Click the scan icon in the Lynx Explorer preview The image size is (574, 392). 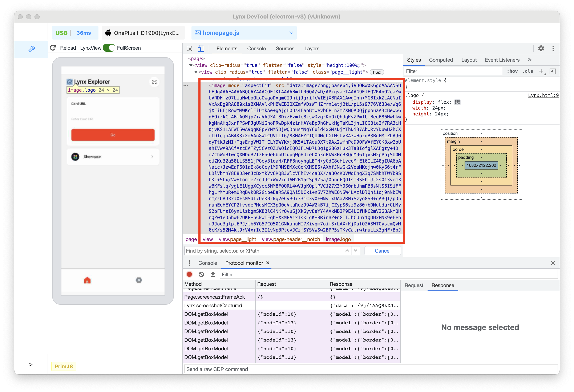coord(154,82)
